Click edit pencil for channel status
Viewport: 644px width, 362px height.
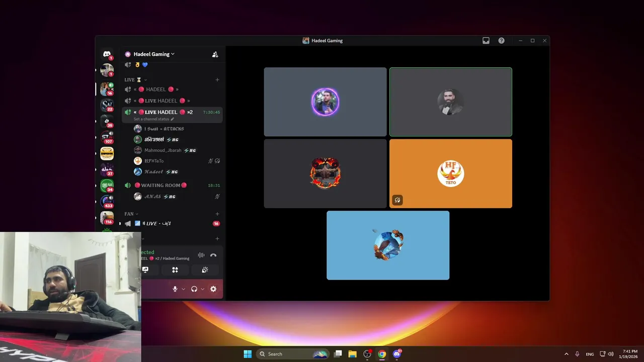(x=172, y=119)
